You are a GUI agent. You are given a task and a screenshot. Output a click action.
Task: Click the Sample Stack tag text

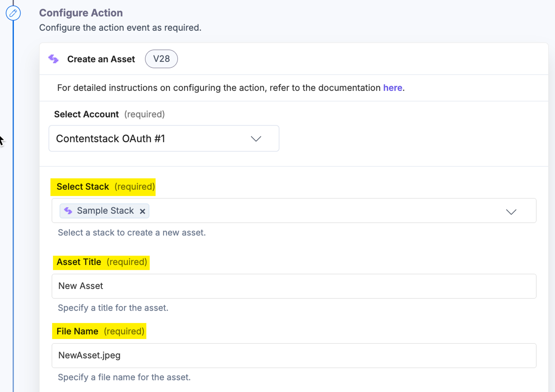click(105, 211)
